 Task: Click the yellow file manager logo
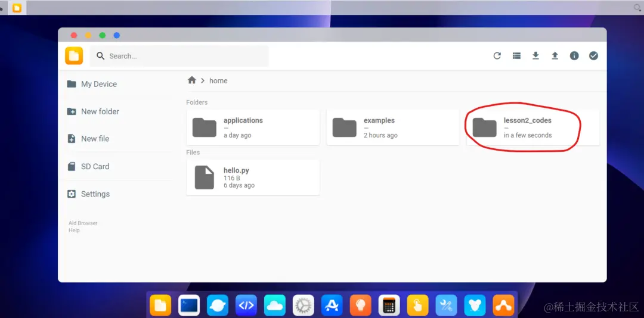[74, 56]
